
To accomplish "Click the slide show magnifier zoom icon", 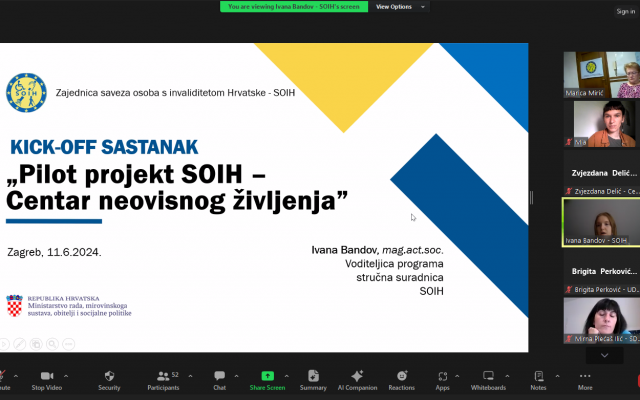I will (52, 344).
